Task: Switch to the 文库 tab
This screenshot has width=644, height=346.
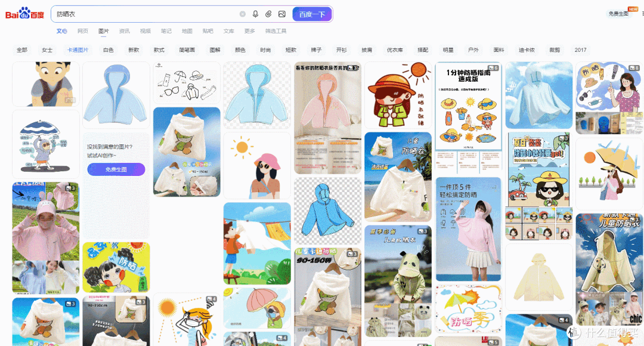Action: pyautogui.click(x=229, y=31)
